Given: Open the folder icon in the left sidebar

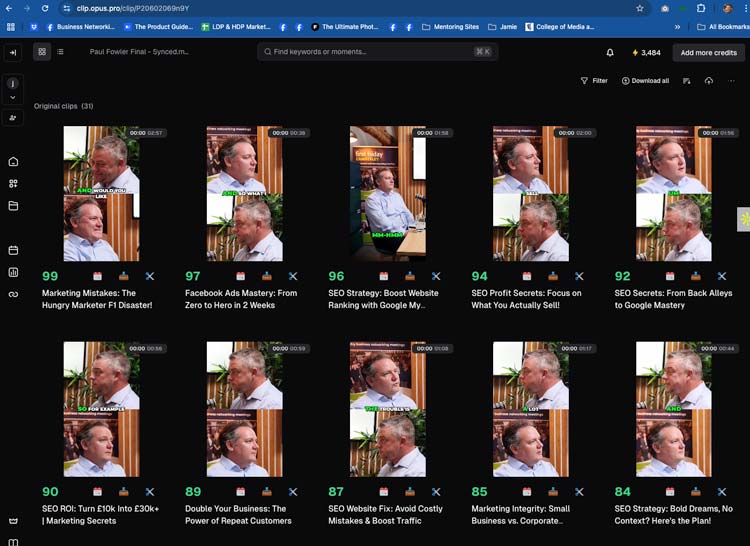Looking at the screenshot, I should point(13,206).
